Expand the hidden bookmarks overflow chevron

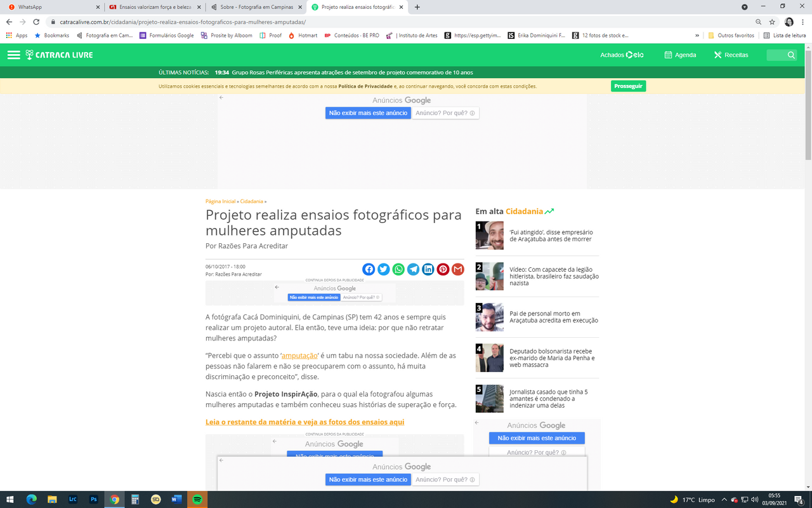[697, 36]
